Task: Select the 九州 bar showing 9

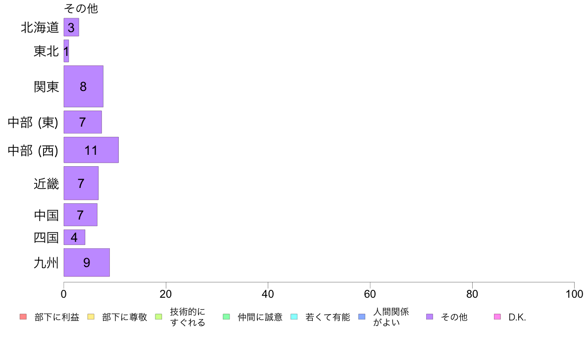Action: coord(87,263)
